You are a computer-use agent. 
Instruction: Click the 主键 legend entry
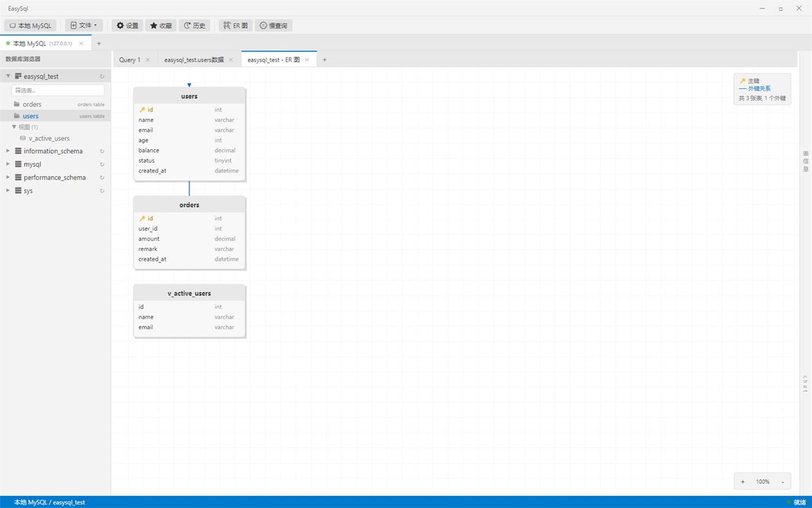[x=750, y=81]
